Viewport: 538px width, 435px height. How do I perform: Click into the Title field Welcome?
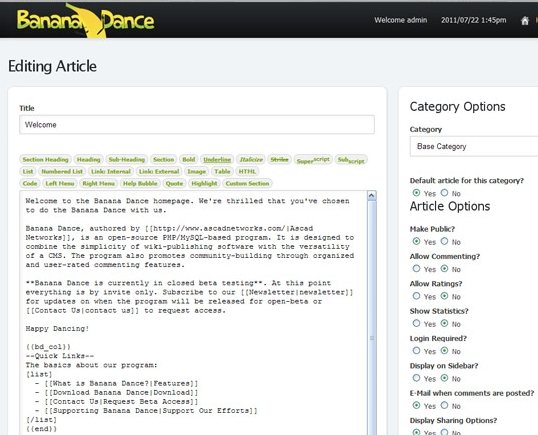197,125
